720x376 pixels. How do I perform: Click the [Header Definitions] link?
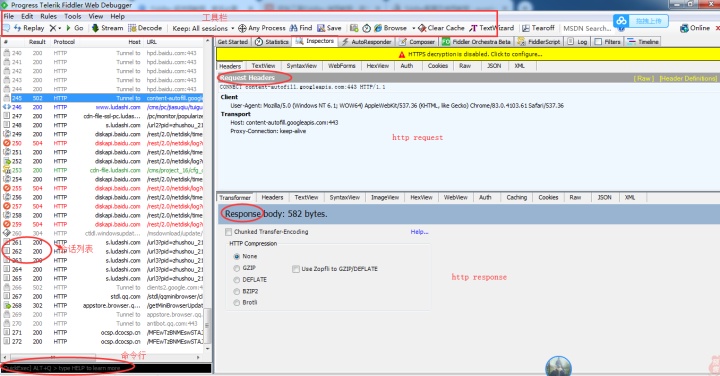(x=688, y=79)
